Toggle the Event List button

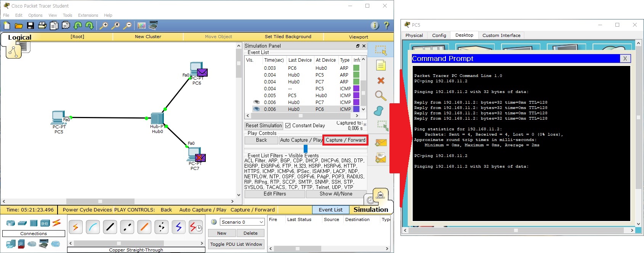pyautogui.click(x=330, y=210)
